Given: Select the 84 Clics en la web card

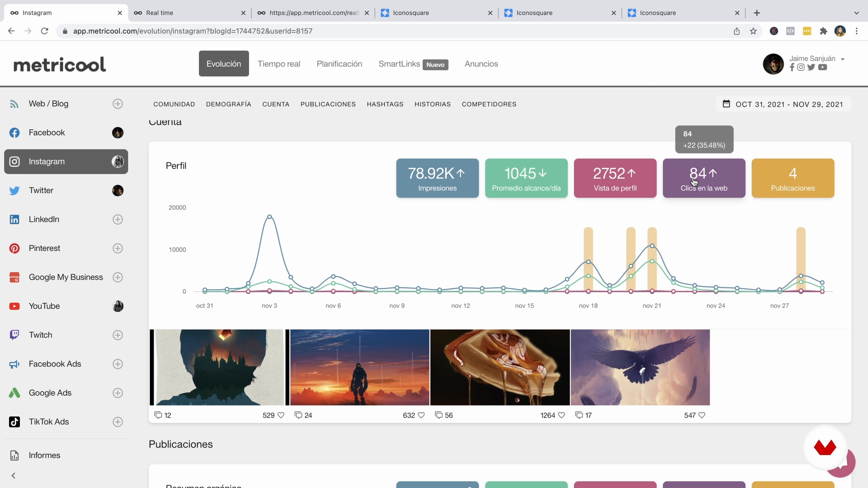Looking at the screenshot, I should coord(704,178).
